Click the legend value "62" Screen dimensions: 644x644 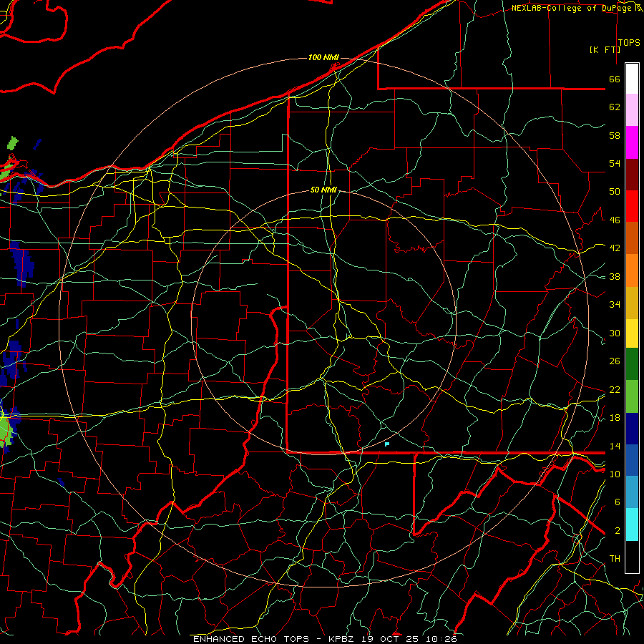[x=615, y=107]
